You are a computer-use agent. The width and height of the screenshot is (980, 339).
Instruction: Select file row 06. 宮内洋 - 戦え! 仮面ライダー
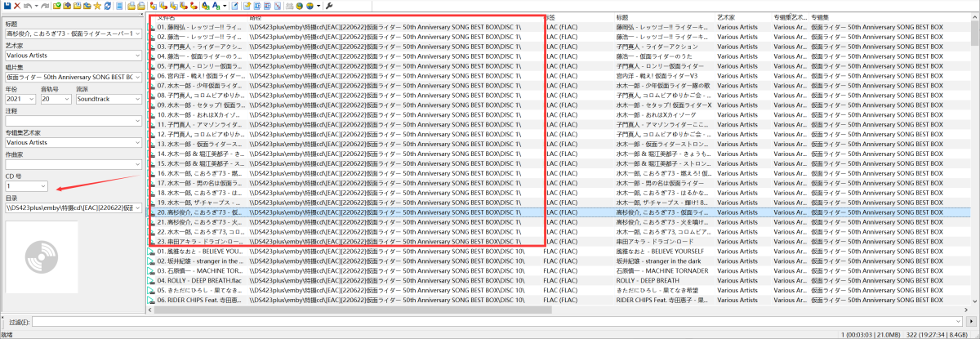[560, 76]
